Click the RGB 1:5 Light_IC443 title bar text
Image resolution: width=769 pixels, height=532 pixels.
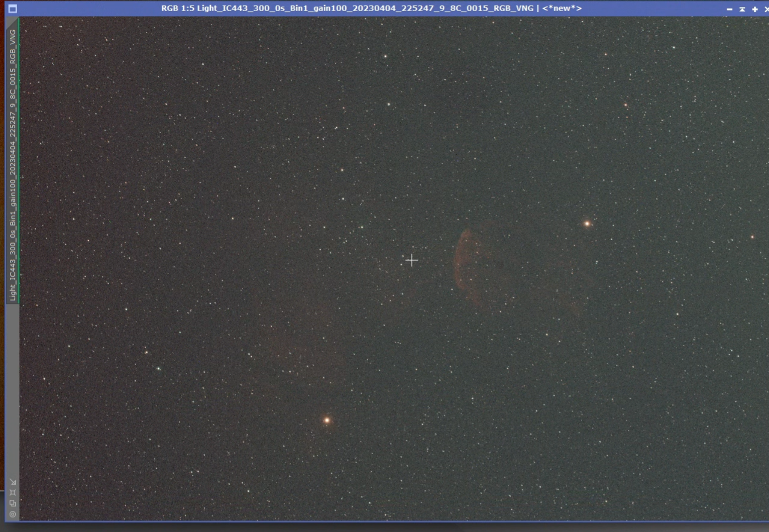click(371, 8)
